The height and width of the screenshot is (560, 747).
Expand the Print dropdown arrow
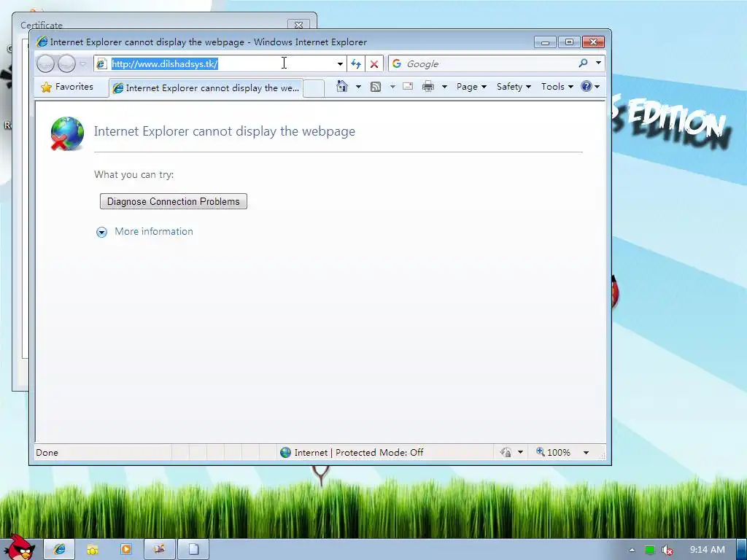tap(444, 87)
